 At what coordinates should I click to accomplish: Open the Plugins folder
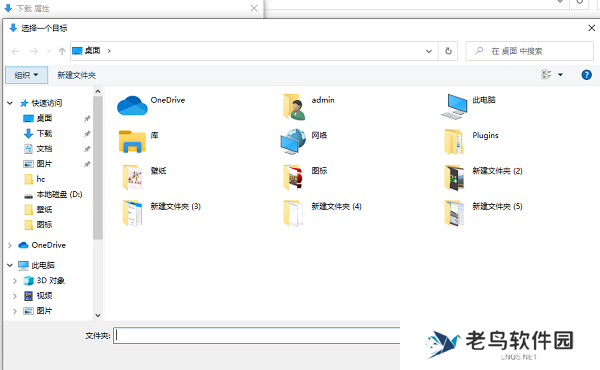click(x=471, y=141)
